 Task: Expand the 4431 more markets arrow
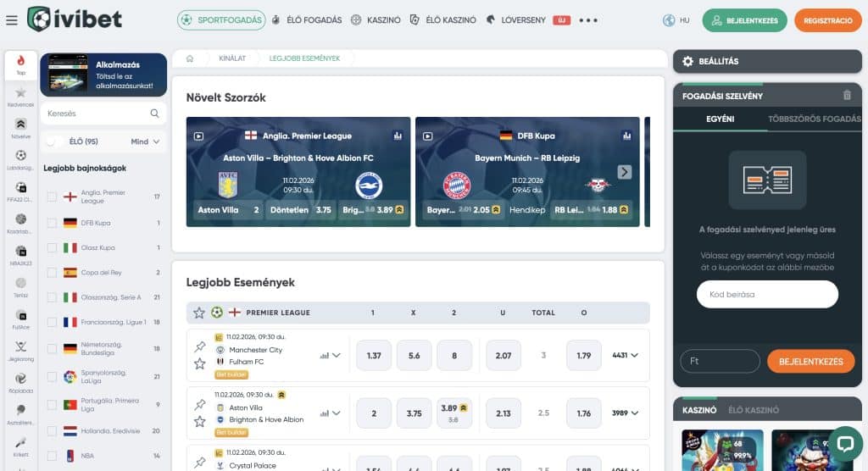point(635,356)
